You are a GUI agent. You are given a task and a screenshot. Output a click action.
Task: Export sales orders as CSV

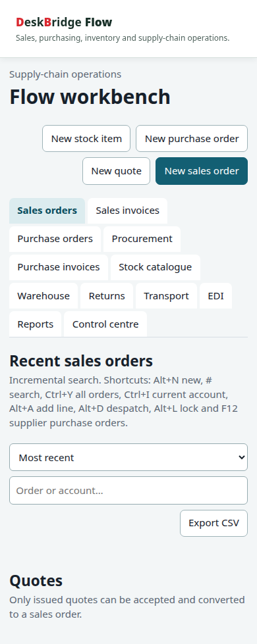[214, 523]
